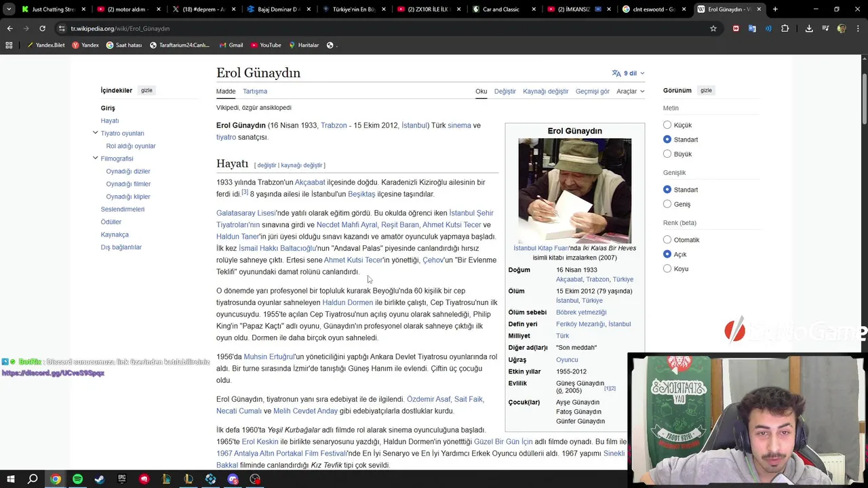Reload the Wikipedia page
This screenshot has height=488, width=868.
(42, 28)
